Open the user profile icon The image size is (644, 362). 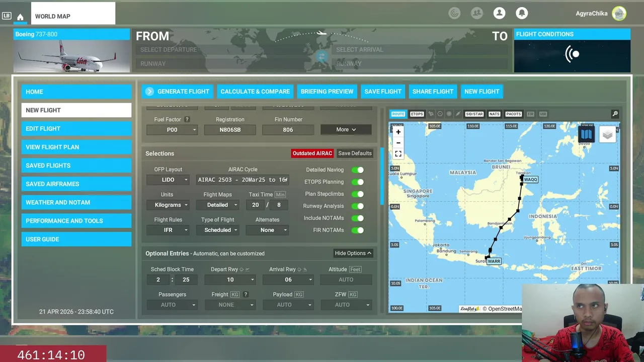(499, 13)
